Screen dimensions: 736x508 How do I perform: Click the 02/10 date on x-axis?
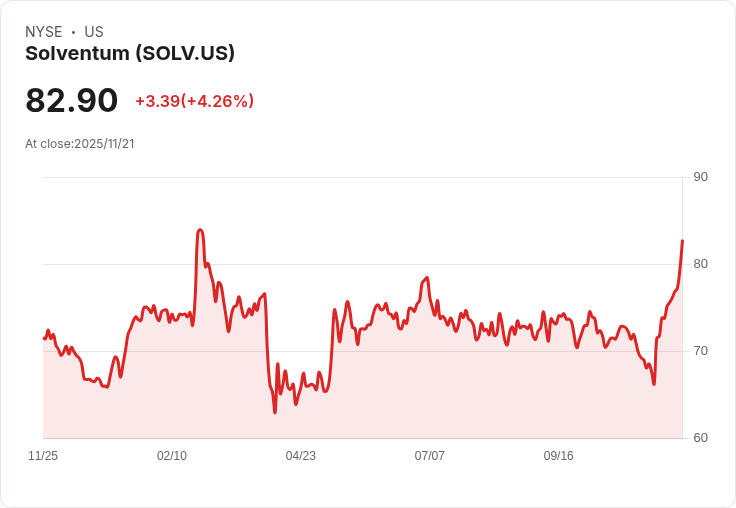tap(172, 456)
